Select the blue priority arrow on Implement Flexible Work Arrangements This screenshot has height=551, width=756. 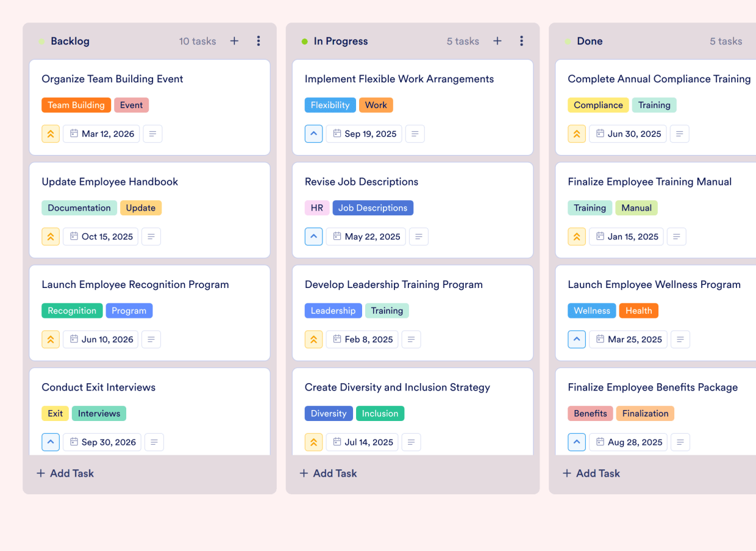point(313,134)
